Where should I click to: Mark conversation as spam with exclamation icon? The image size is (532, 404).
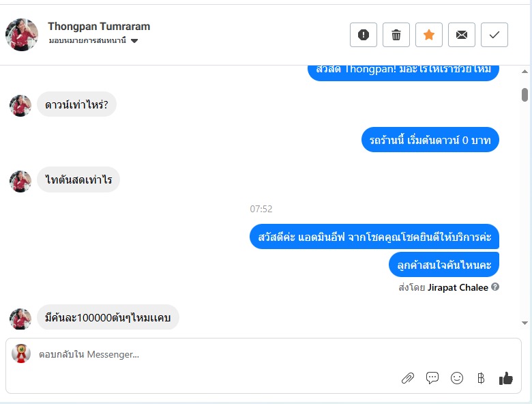364,35
